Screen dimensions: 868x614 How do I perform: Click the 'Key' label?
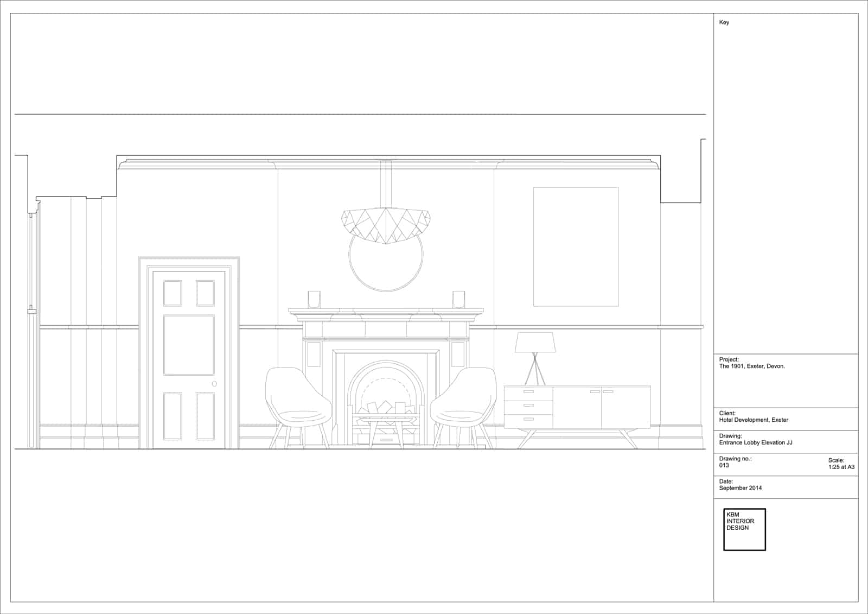[x=724, y=22]
